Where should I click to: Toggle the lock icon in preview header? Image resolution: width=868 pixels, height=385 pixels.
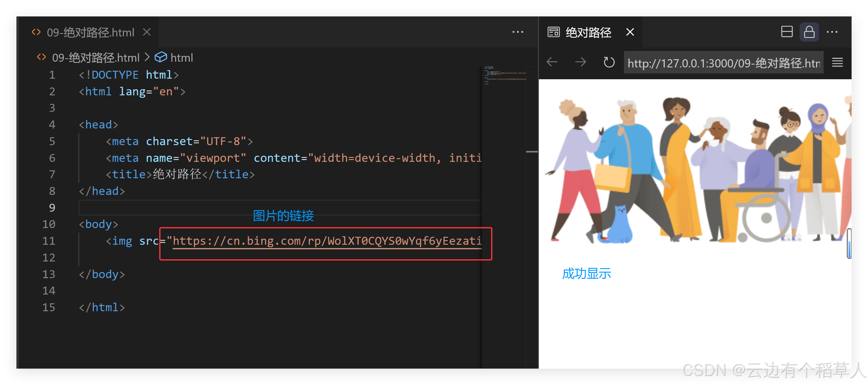point(809,32)
